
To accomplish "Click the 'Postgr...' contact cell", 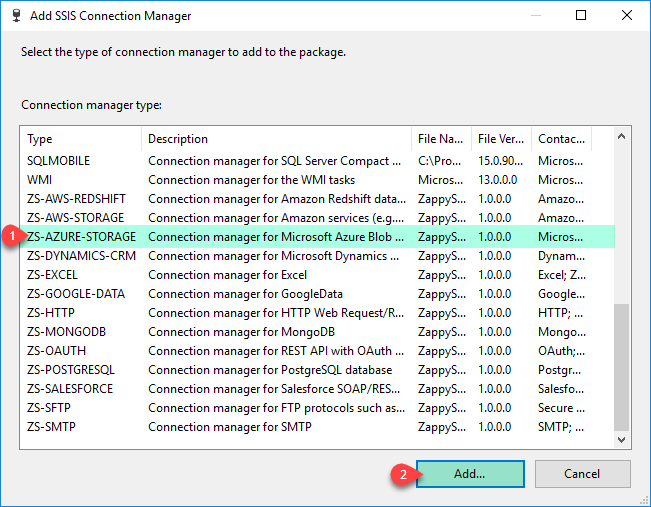I will (559, 370).
